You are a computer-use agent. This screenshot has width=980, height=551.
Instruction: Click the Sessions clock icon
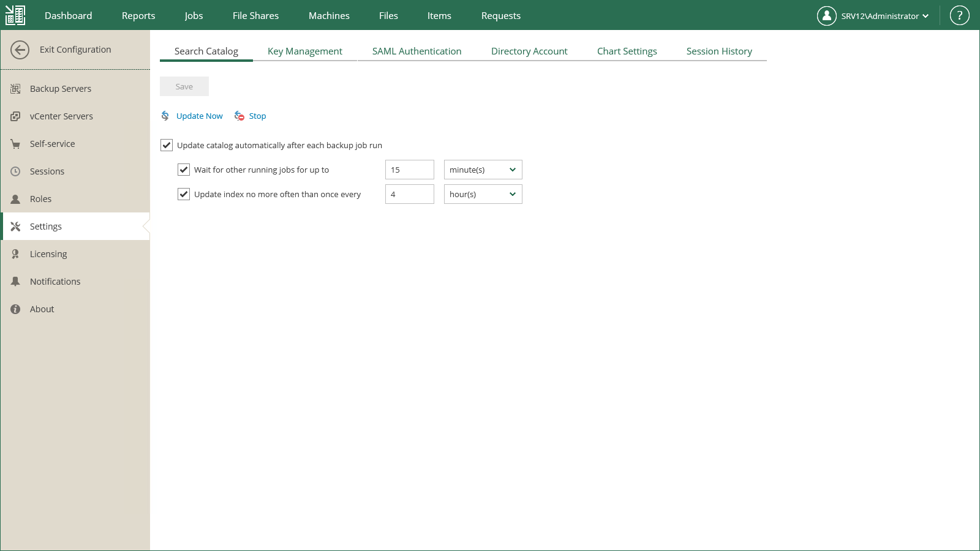point(15,171)
